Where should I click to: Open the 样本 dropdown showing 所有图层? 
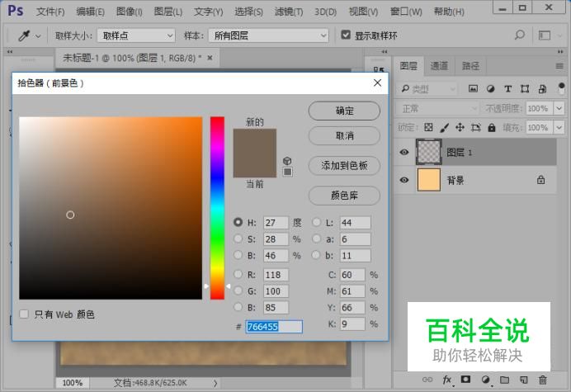[270, 35]
